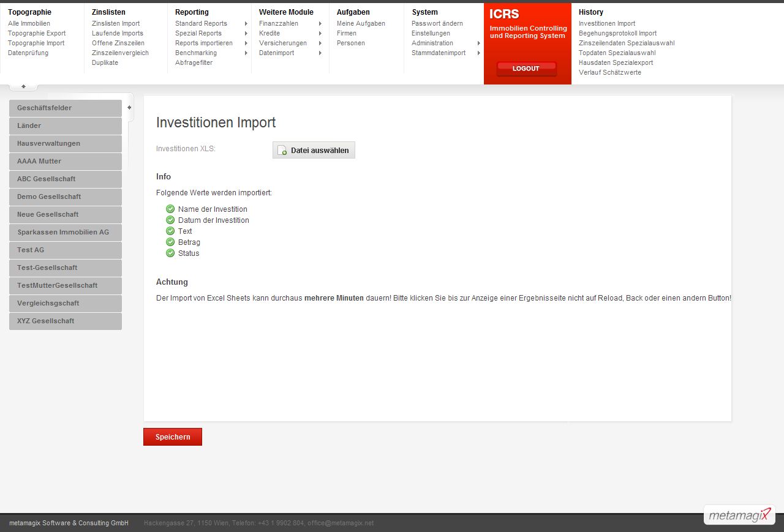Select Sparkassen Immobilien AG in the sidebar

tap(66, 233)
